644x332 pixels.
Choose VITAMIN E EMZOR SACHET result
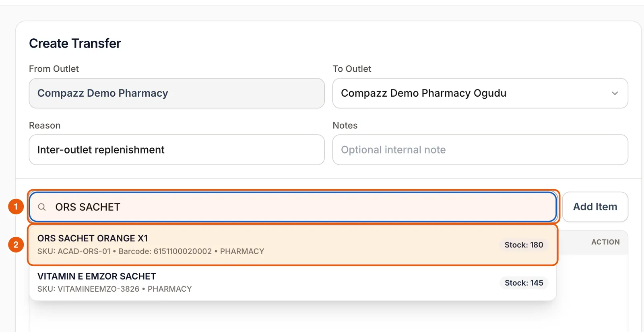(293, 282)
